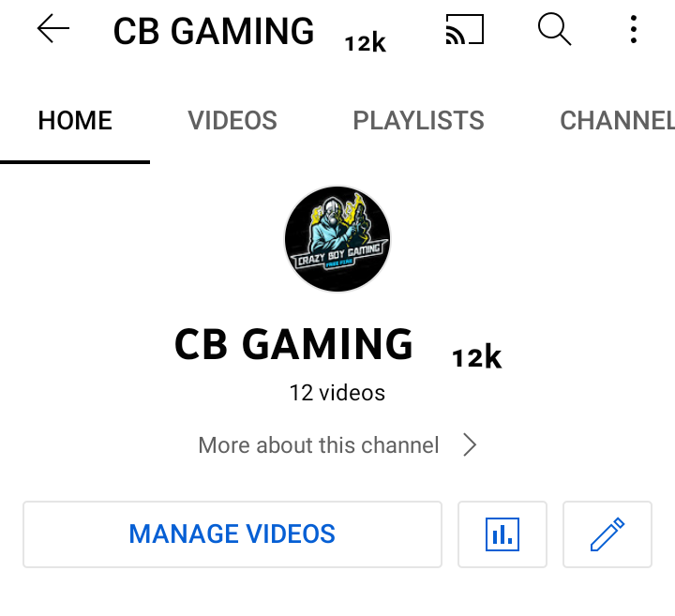The height and width of the screenshot is (616, 675).
Task: Tap the Cast to device icon
Action: tap(465, 29)
